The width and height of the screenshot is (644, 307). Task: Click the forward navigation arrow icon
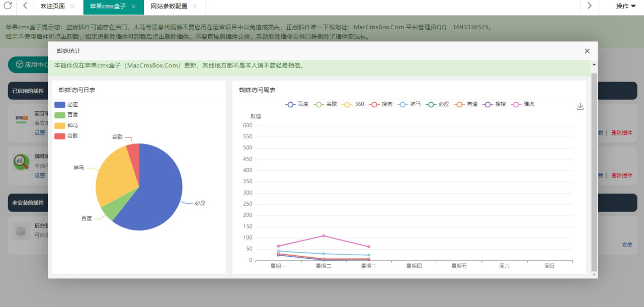tap(589, 7)
